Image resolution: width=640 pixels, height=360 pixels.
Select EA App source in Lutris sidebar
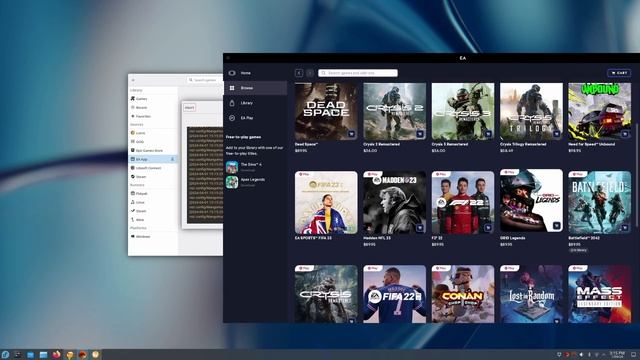[x=153, y=159]
